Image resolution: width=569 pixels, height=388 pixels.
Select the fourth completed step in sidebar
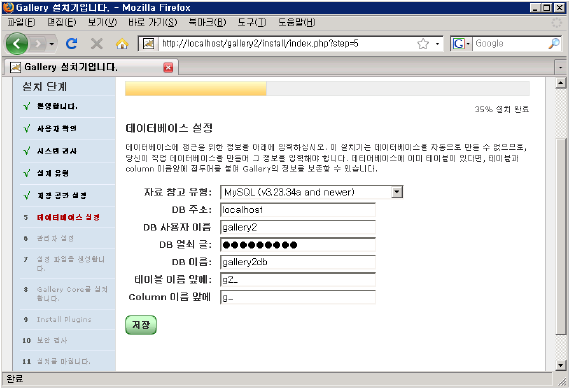[x=67, y=173]
